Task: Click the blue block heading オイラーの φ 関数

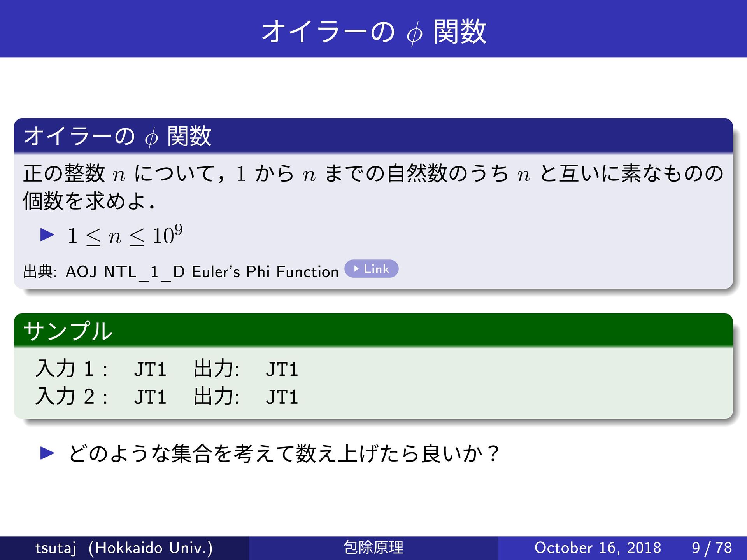Action: tap(117, 136)
